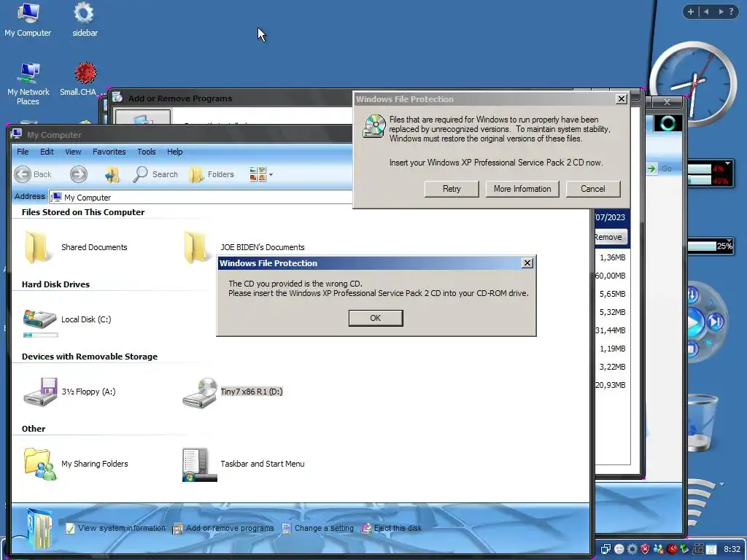Click the white face tray icon
Image resolution: width=747 pixels, height=560 pixels.
[619, 549]
